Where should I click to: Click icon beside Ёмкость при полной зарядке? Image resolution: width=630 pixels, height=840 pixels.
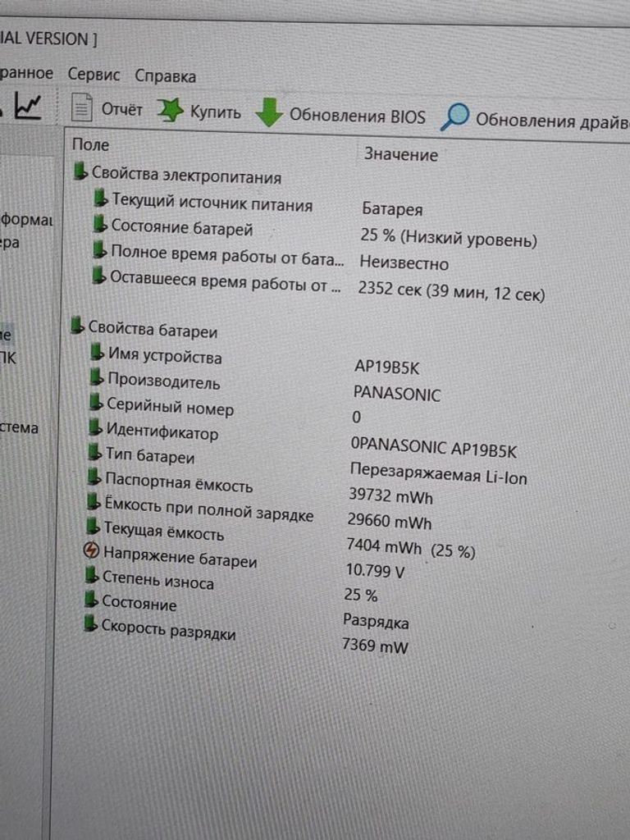[94, 502]
